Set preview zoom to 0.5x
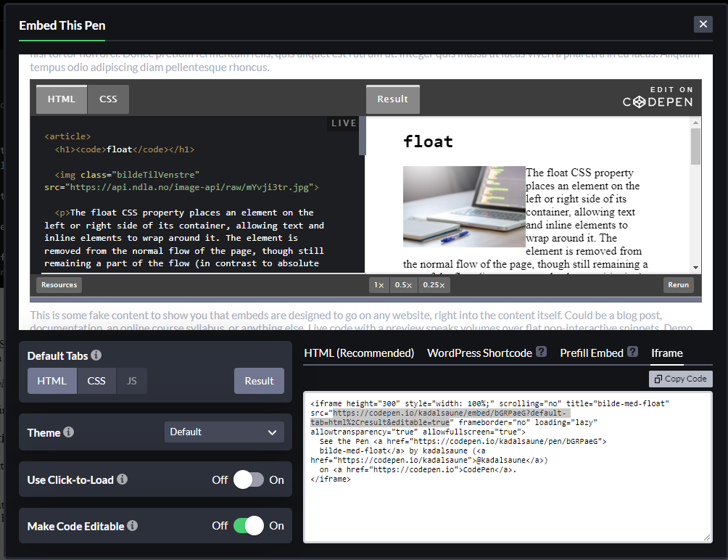Viewport: 728px width, 560px height. pos(403,285)
